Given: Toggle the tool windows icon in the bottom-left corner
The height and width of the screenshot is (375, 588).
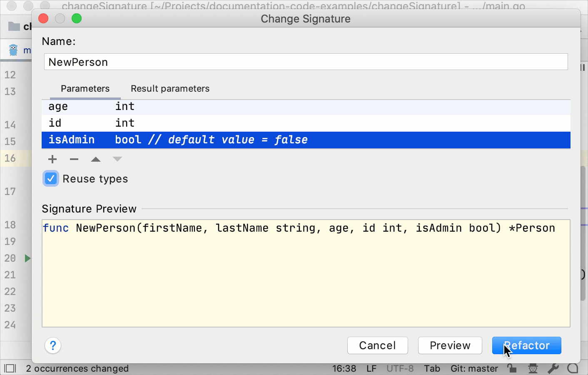Looking at the screenshot, I should [x=10, y=368].
